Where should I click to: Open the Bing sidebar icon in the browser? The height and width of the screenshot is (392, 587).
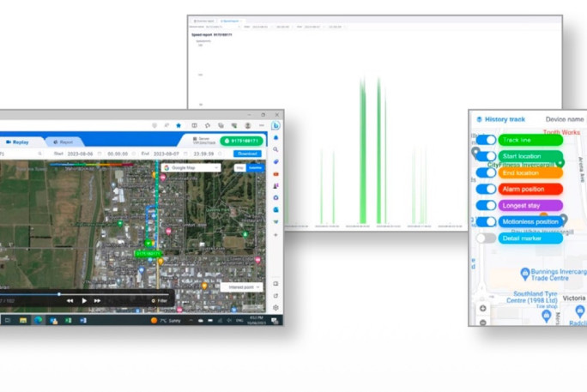pyautogui.click(x=275, y=125)
